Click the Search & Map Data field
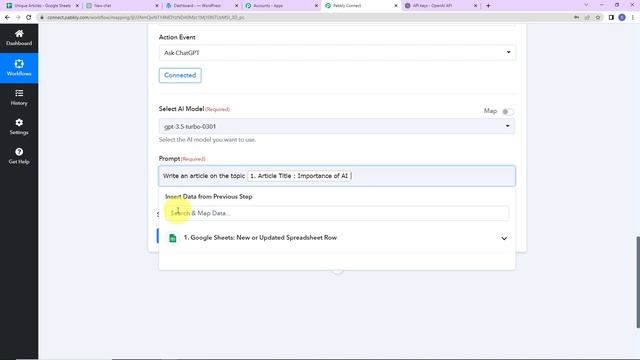The image size is (640, 360). pos(337,213)
